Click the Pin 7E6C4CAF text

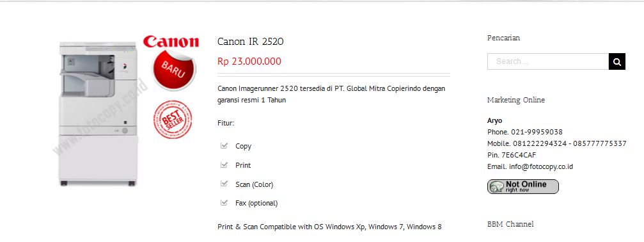(512, 156)
